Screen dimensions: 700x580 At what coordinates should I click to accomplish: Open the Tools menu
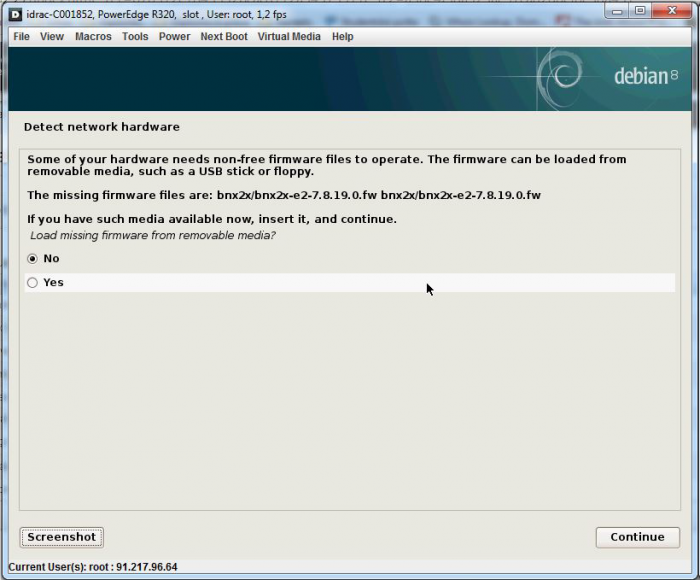coord(135,37)
